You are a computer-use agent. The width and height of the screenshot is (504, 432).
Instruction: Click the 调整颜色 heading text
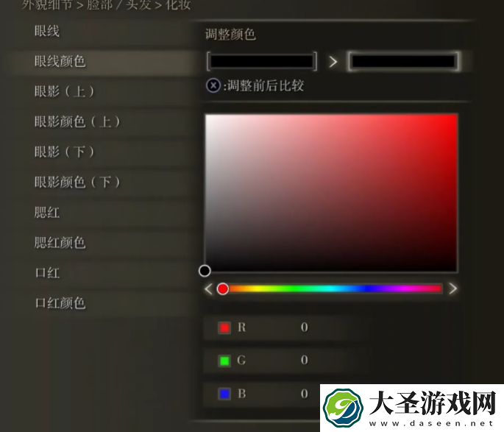pos(230,34)
